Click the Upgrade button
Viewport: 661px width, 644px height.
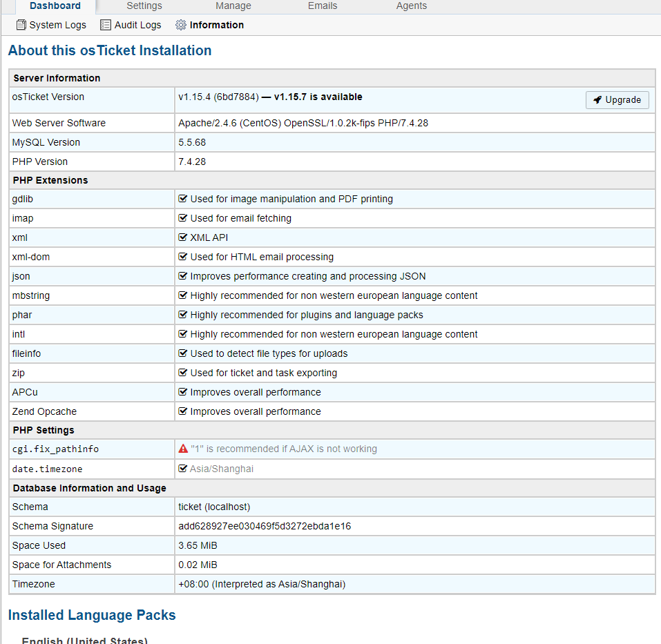617,100
